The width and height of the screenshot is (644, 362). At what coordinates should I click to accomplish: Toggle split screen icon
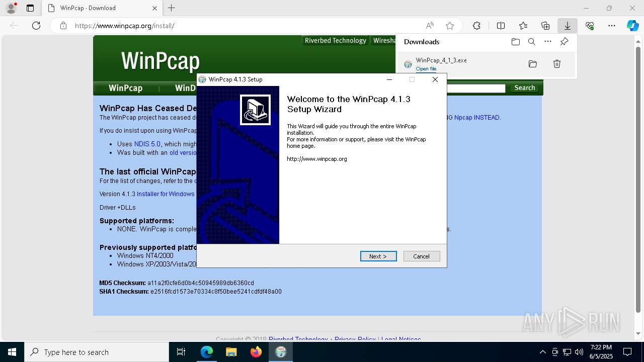tap(501, 26)
